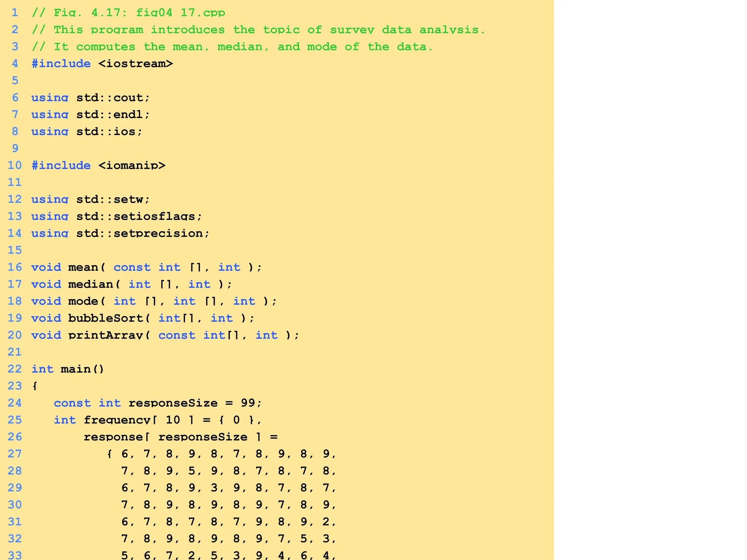Click data row "6, 7, 8, 7, 8, 7, 9, 8, 9, 2,"

(229, 522)
